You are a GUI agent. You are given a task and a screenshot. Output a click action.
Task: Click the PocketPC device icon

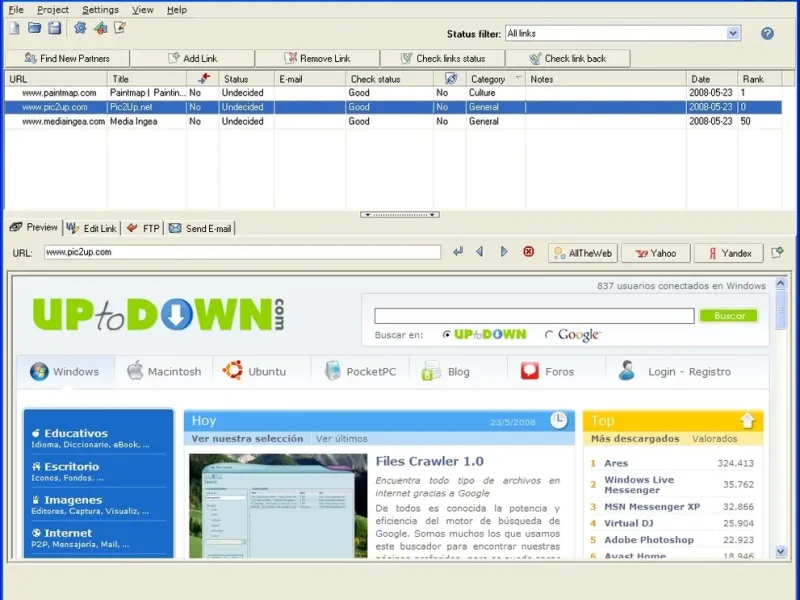tap(333, 370)
